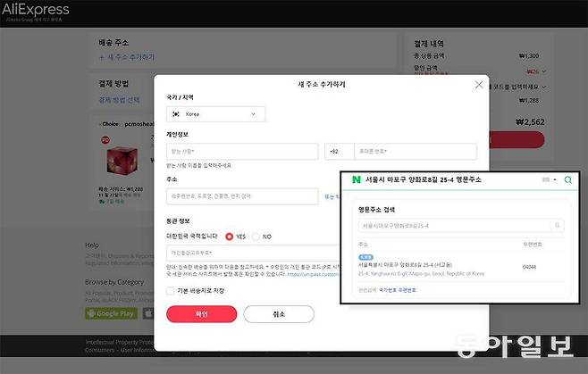Click the Naver search magnifier icon
The height and width of the screenshot is (374, 588).
click(x=568, y=180)
